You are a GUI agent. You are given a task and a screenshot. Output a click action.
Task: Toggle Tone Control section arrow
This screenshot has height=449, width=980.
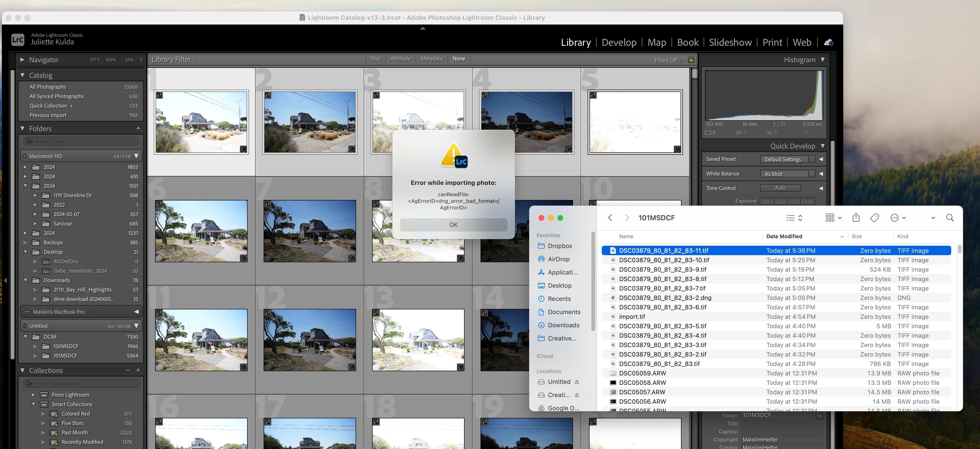click(821, 188)
